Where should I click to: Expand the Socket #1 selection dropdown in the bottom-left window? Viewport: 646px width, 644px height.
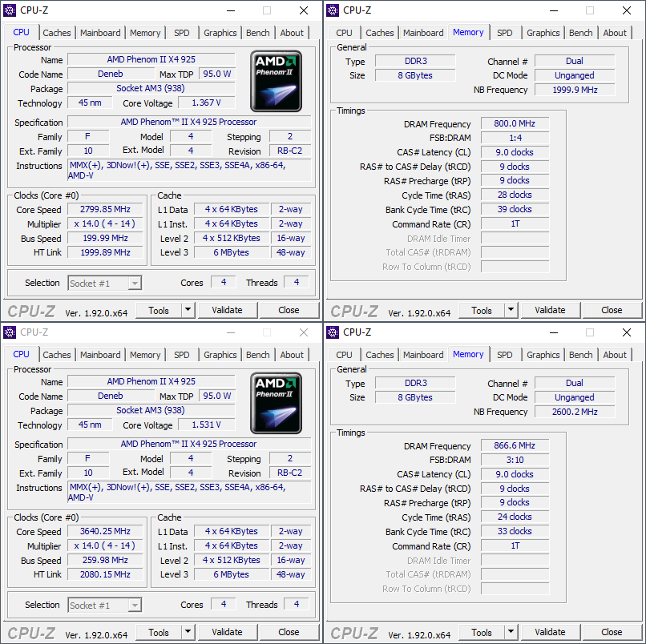[x=135, y=606]
